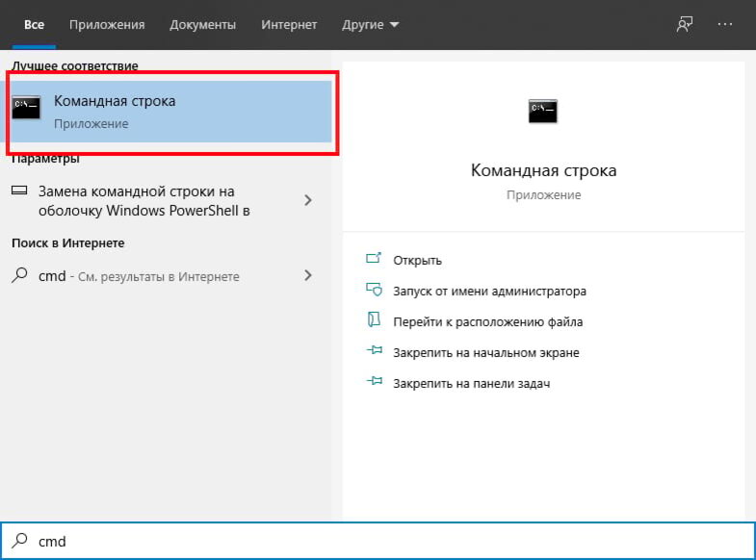Click Командная строка title in preview pane
Image resolution: width=756 pixels, height=560 pixels.
[543, 170]
